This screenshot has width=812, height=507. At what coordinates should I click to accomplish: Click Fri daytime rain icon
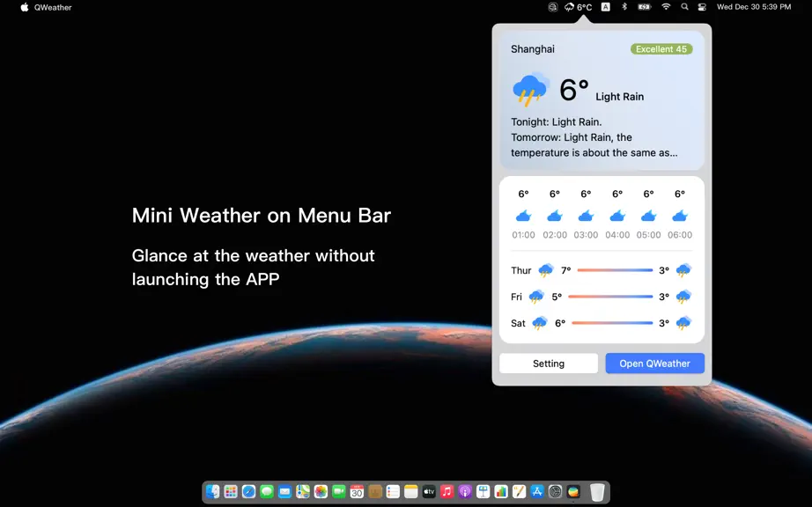tap(536, 297)
